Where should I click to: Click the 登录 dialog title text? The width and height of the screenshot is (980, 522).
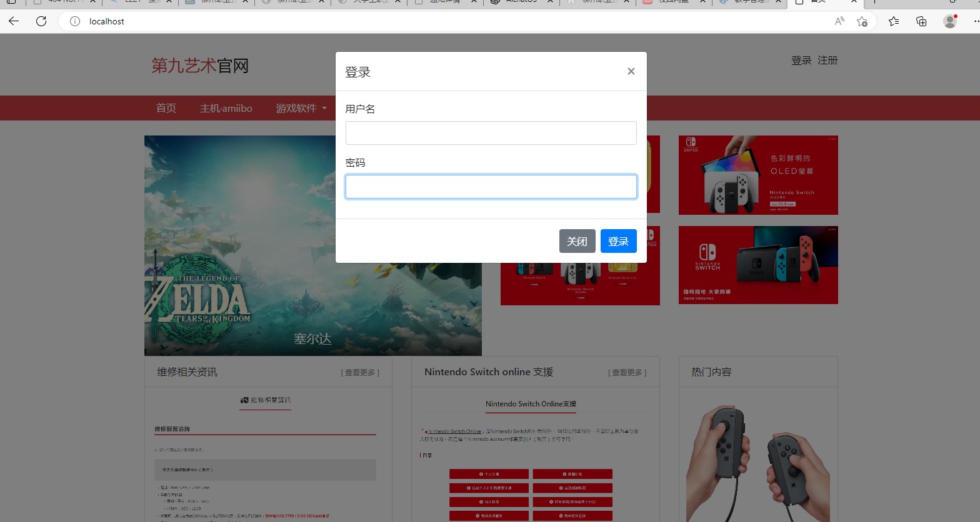point(357,72)
